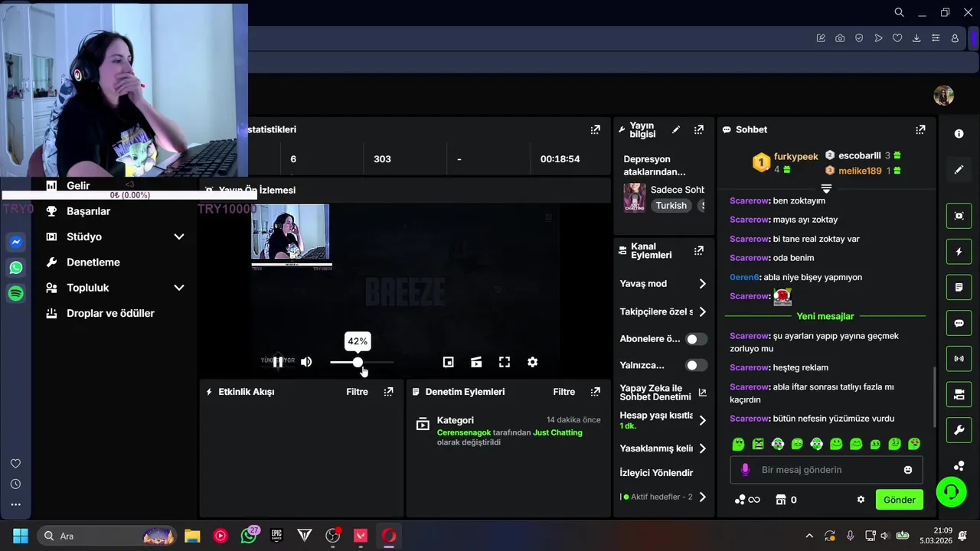Screen dimensions: 980x551
Task: Mute the stream preview speaker icon
Action: coord(306,362)
